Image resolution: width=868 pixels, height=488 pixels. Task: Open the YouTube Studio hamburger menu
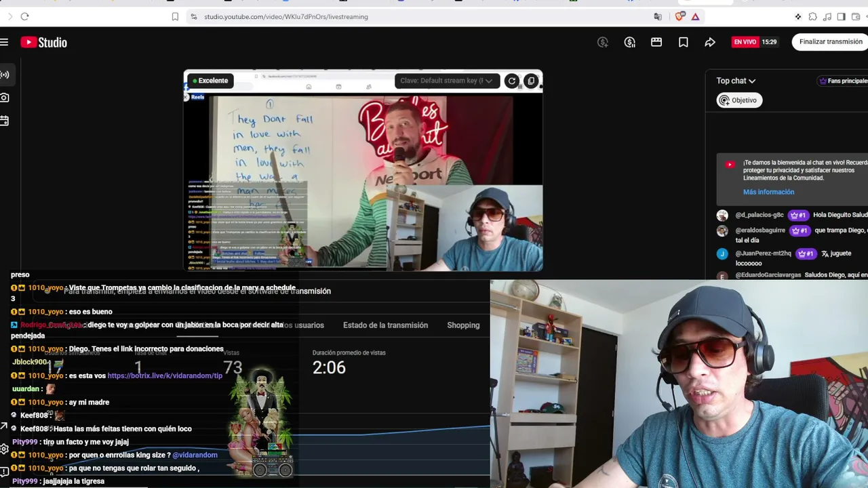(x=4, y=42)
